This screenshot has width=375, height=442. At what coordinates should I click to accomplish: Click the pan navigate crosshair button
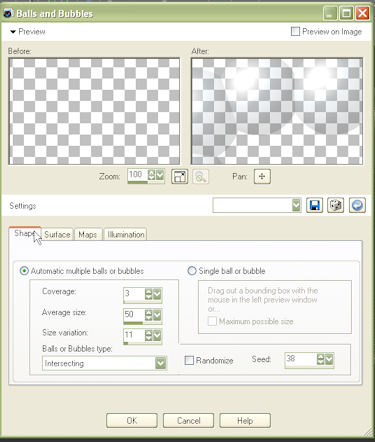(262, 176)
